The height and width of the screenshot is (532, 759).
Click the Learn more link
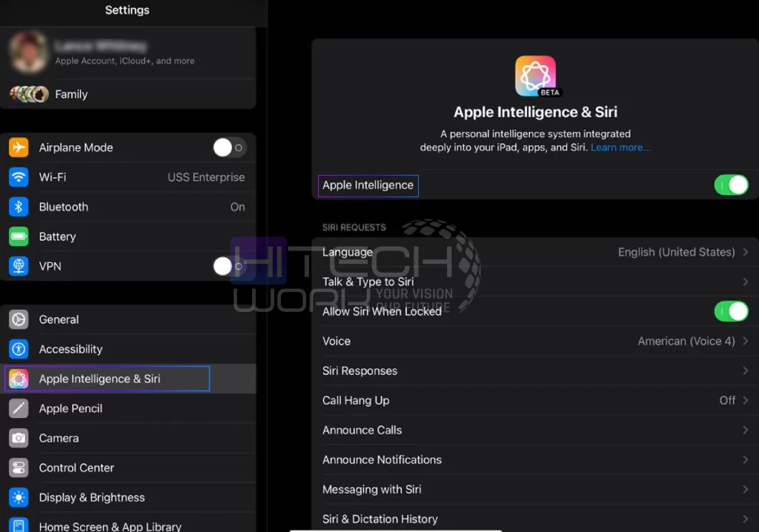[x=620, y=147]
